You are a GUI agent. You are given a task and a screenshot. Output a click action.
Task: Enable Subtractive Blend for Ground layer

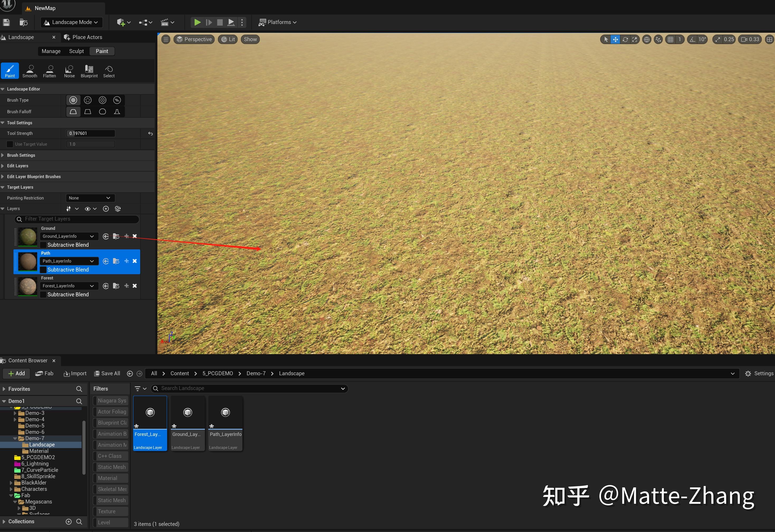pos(43,245)
